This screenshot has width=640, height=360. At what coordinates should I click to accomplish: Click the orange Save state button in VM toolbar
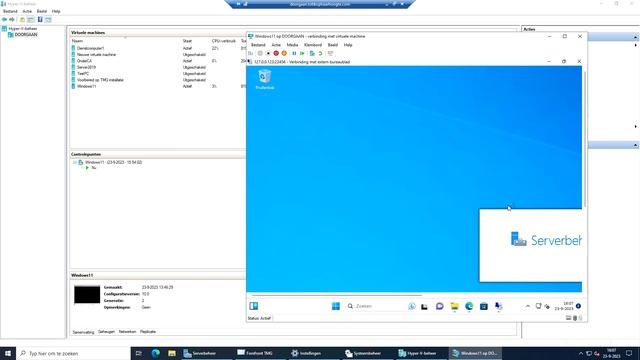(x=284, y=53)
